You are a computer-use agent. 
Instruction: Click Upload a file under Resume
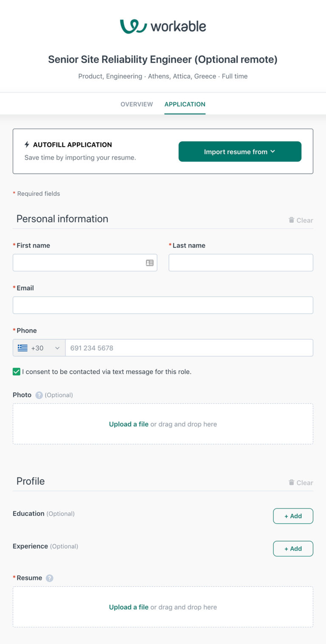coord(129,607)
